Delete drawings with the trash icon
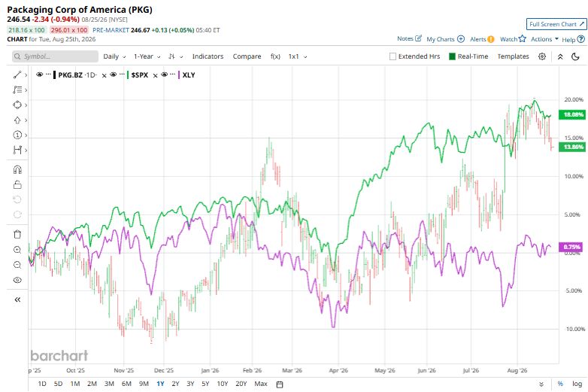Viewport: 588px width, 392px height. 17,235
